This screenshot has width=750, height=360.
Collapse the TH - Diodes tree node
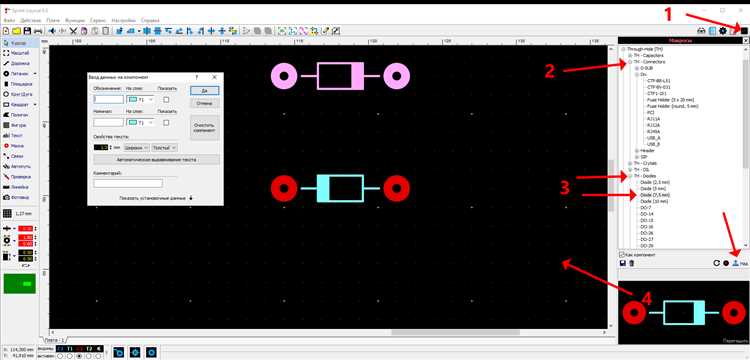coord(630,176)
